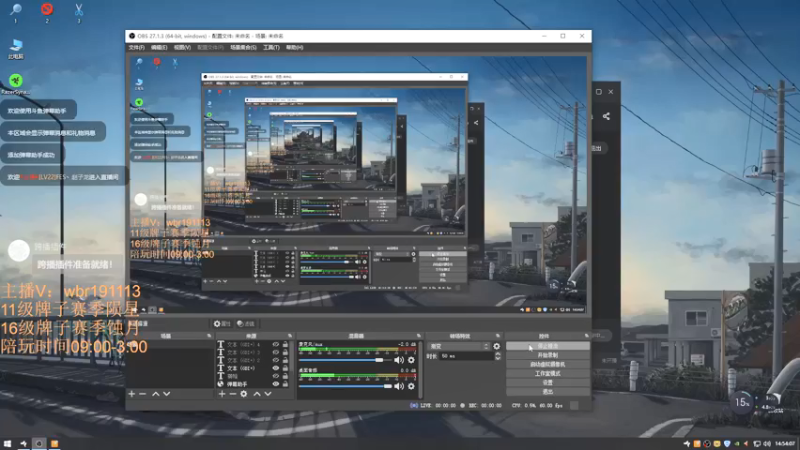Move scene up in scenes list
This screenshot has width=800, height=450.
(156, 394)
